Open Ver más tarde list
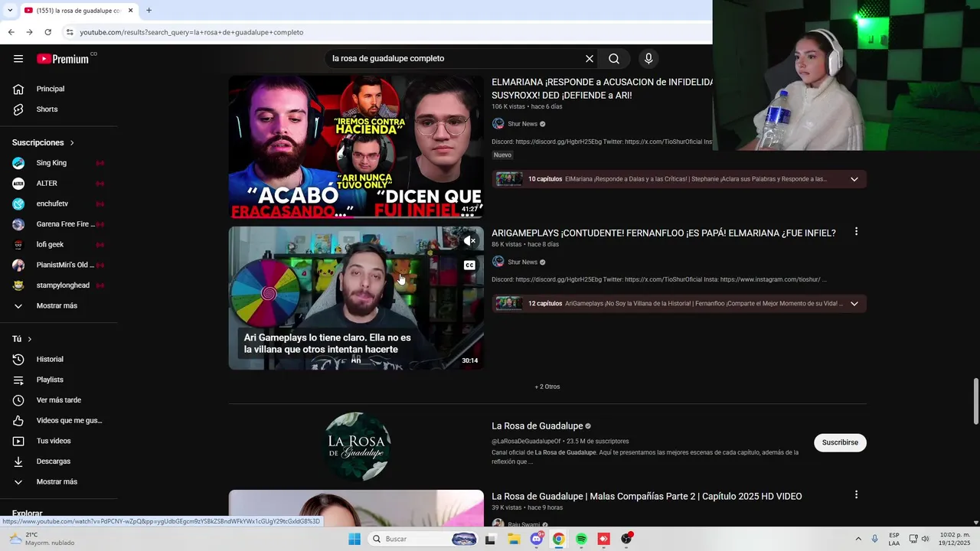This screenshot has height=551, width=980. click(58, 400)
